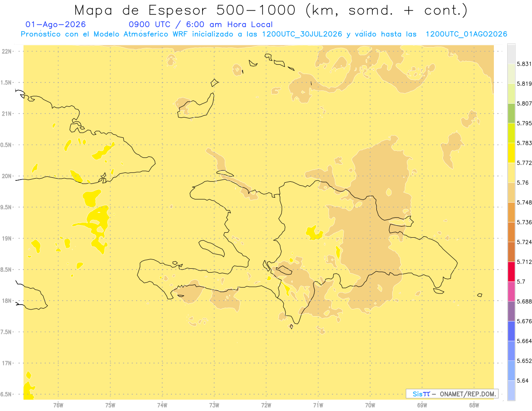The width and height of the screenshot is (532, 411).
Task: Choose the purple swatch in the color legend
Action: (511, 311)
